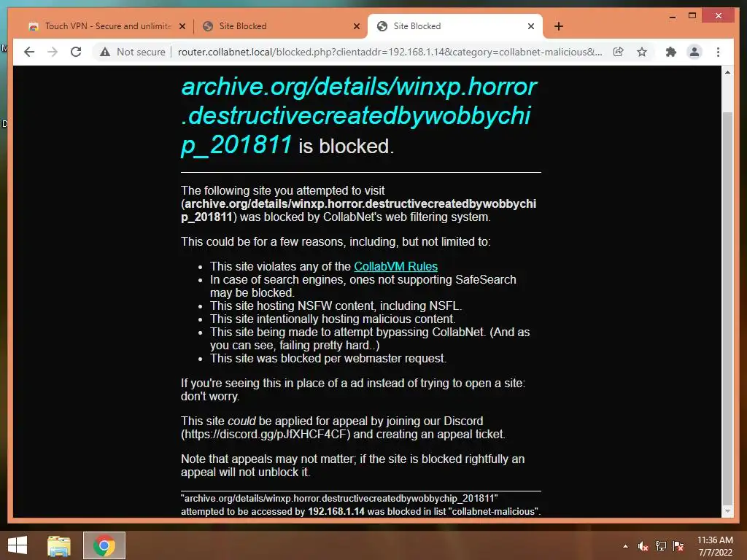Click the Chrome taskbar icon
This screenshot has width=747, height=560.
[104, 545]
